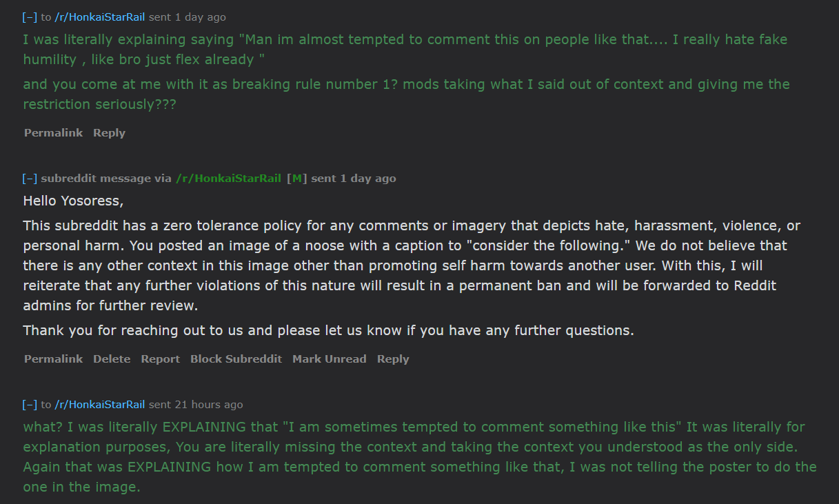Collapse the message sent 21 hours ago
This screenshot has height=504, width=839.
click(x=29, y=404)
